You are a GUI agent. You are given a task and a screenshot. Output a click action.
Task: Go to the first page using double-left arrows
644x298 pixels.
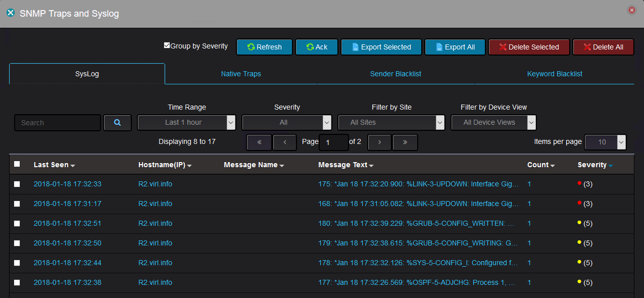259,142
